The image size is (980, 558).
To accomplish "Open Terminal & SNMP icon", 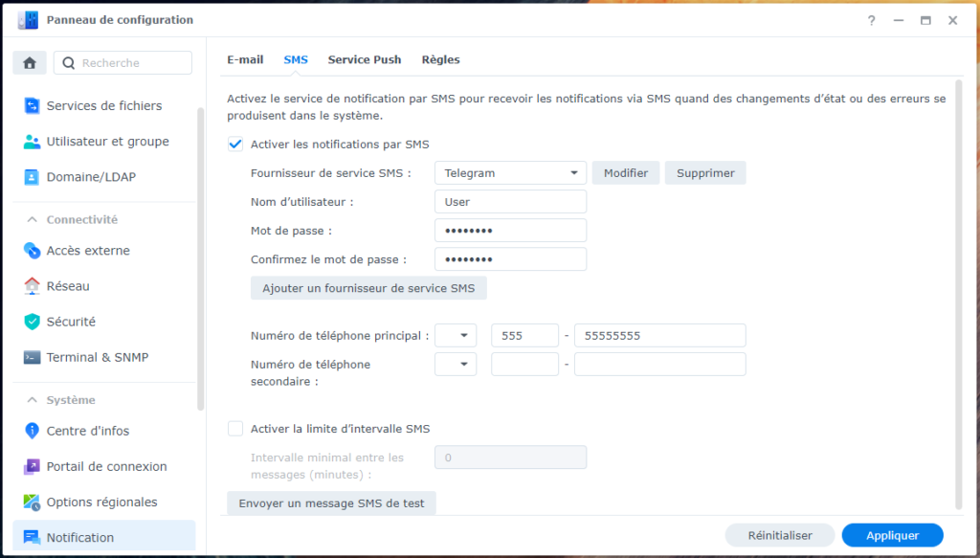I will [32, 357].
